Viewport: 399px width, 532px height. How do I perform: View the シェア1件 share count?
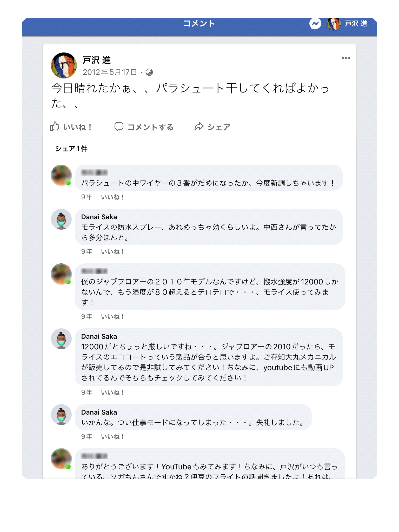coord(71,149)
